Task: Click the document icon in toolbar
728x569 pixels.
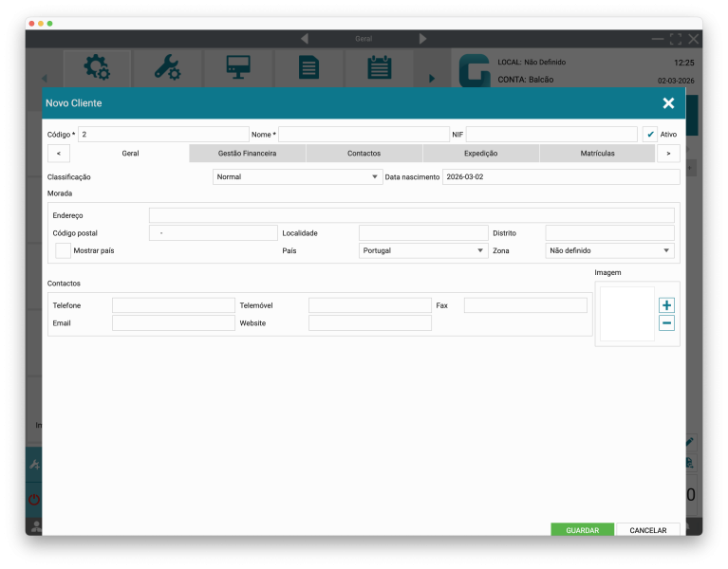Action: click(x=308, y=67)
